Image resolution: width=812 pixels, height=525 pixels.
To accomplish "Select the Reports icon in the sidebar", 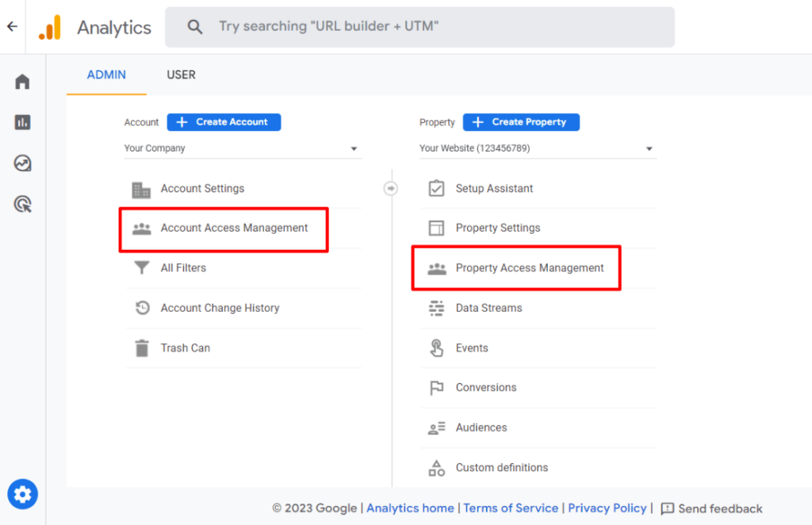I will click(22, 121).
